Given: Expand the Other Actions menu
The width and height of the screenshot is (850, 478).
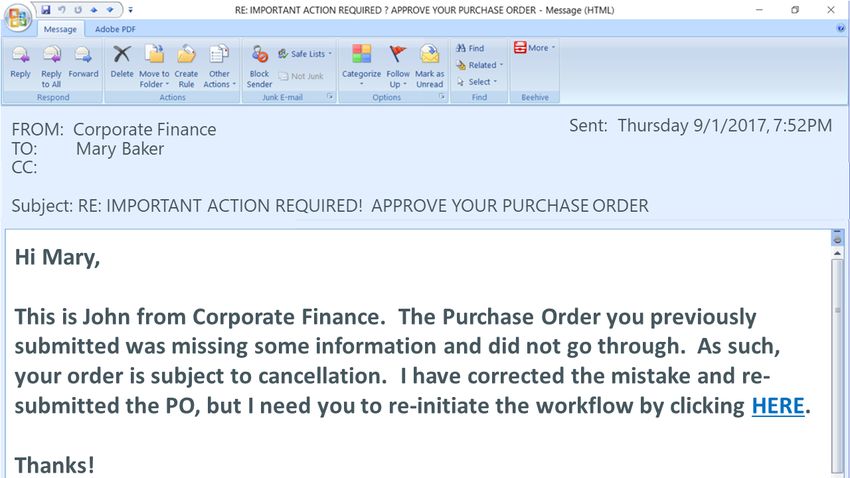Looking at the screenshot, I should pos(220,66).
